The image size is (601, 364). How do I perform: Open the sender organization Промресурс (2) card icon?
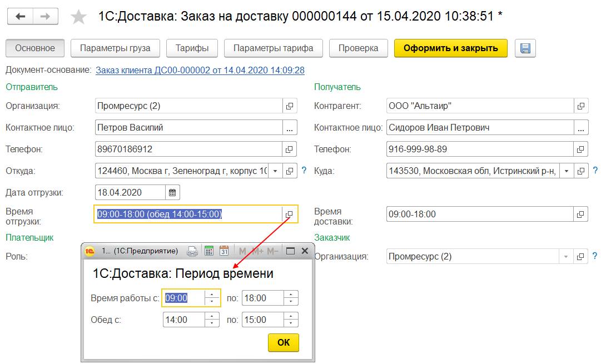[290, 106]
